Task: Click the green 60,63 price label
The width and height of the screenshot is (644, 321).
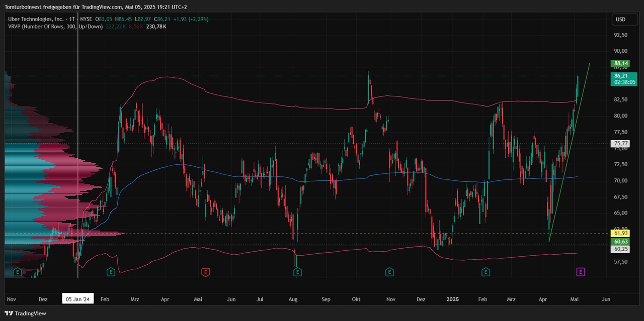Action: coord(620,242)
